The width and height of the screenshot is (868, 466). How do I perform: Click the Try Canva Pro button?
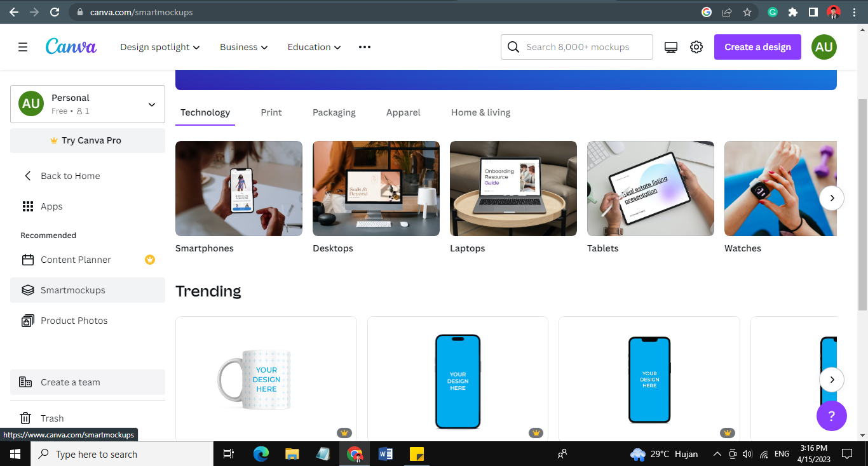(x=87, y=140)
